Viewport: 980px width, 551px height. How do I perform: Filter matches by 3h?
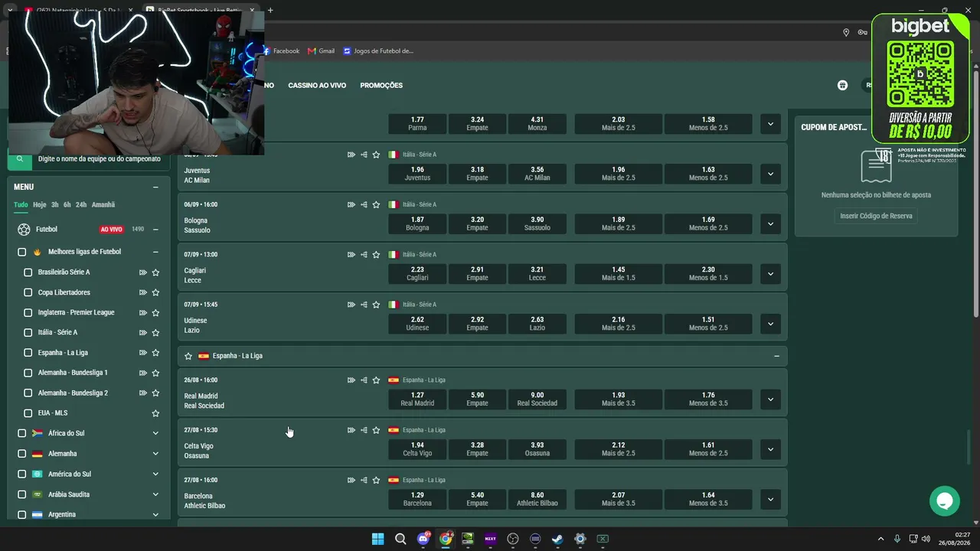(55, 205)
